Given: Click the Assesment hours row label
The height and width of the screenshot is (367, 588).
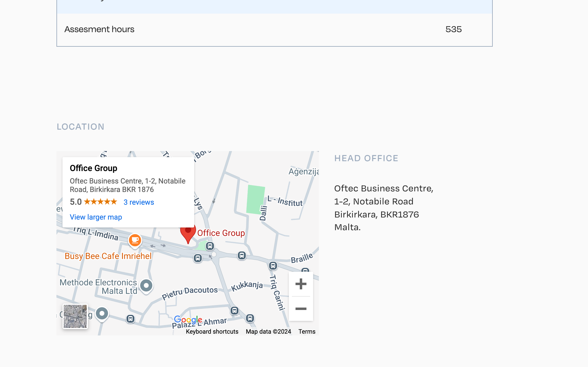Looking at the screenshot, I should [99, 29].
